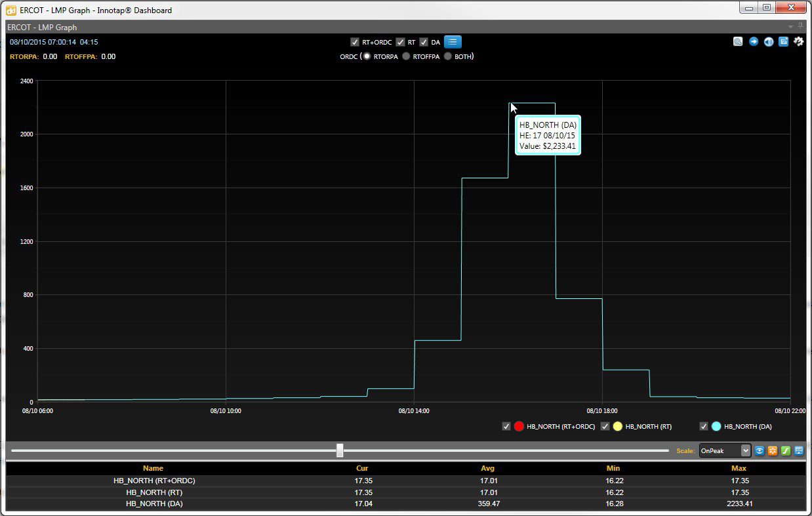Viewport: 812px width, 516px height.
Task: Close the Innotap Dashboard window
Action: click(790, 7)
